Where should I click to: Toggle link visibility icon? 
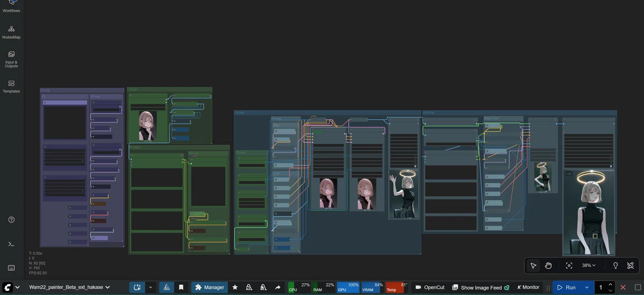631,265
